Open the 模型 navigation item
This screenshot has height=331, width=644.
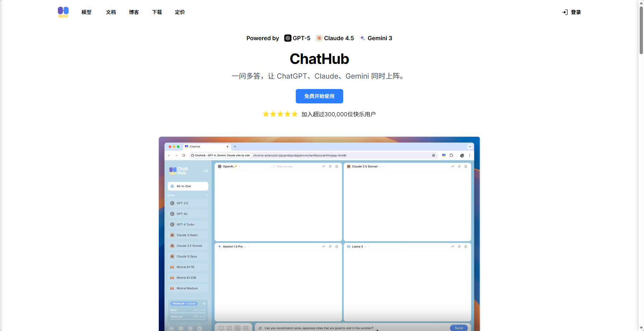point(87,12)
